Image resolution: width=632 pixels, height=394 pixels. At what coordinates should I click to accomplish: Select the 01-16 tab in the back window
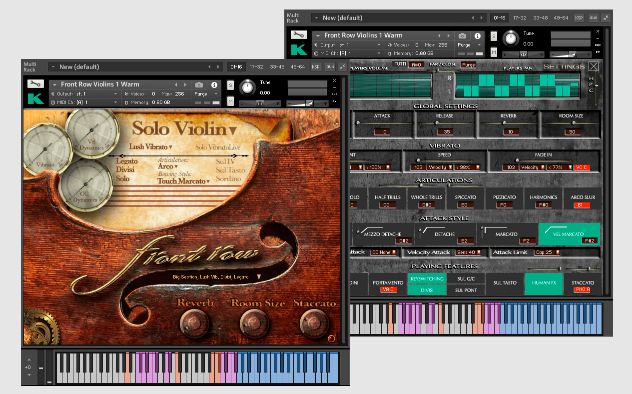(x=500, y=18)
